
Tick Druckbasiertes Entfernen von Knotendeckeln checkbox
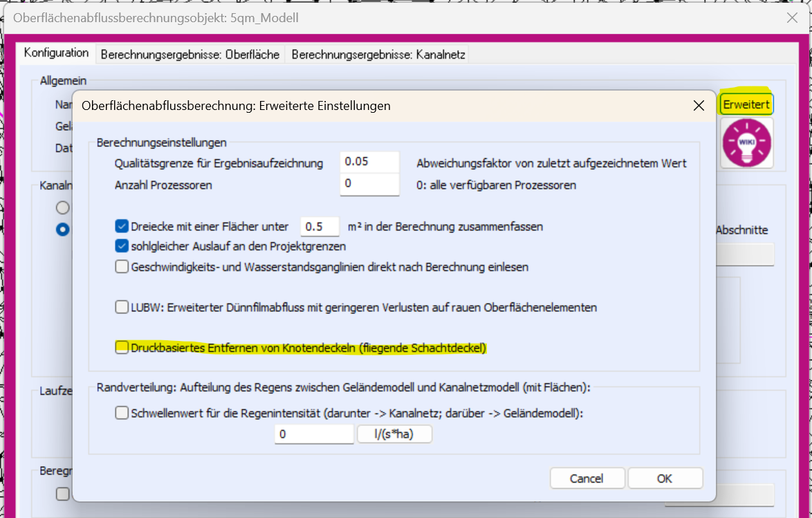pyautogui.click(x=122, y=348)
